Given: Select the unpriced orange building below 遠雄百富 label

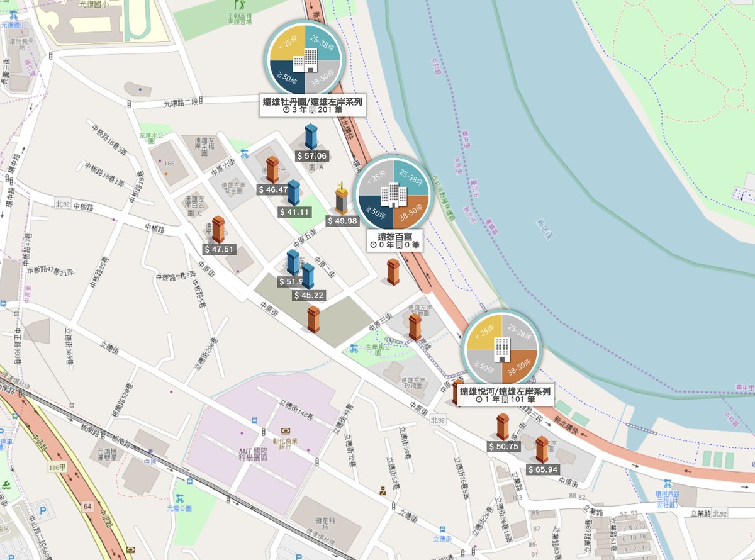Looking at the screenshot, I should (393, 272).
